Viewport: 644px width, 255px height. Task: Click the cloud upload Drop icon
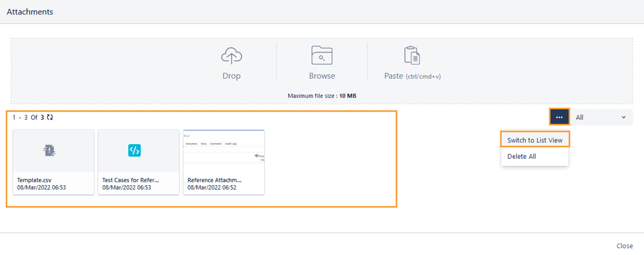pyautogui.click(x=231, y=56)
